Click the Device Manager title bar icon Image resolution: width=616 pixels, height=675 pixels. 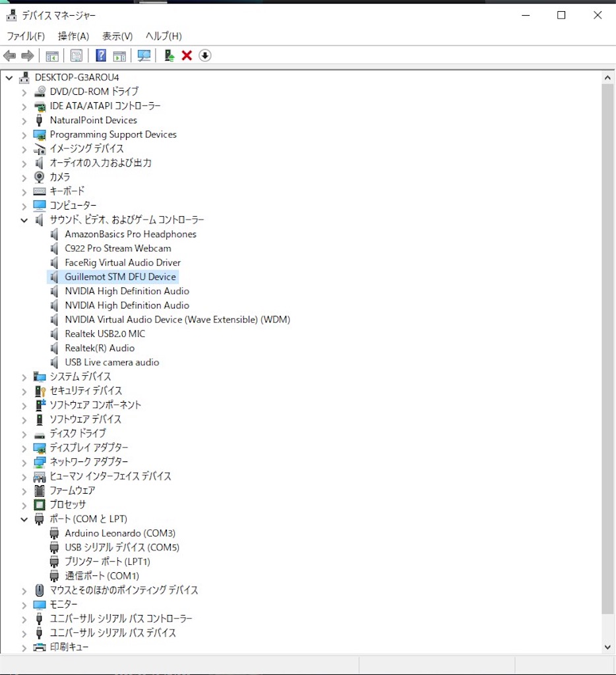(x=12, y=15)
